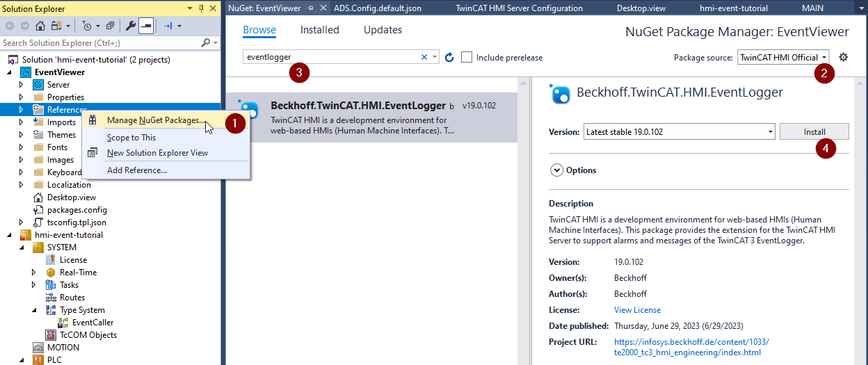The image size is (868, 365).
Task: Switch to the Browse tab
Action: click(259, 30)
